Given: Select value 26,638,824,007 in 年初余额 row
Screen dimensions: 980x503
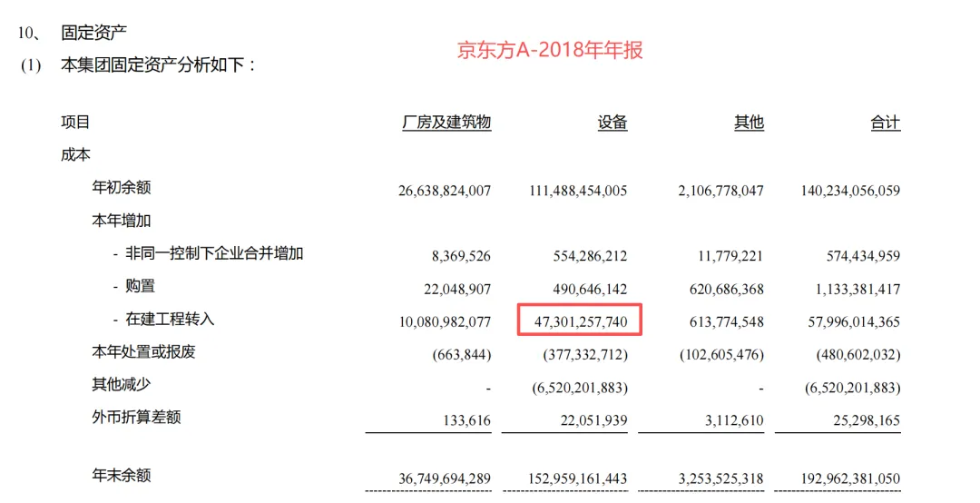Looking at the screenshot, I should (x=445, y=190).
